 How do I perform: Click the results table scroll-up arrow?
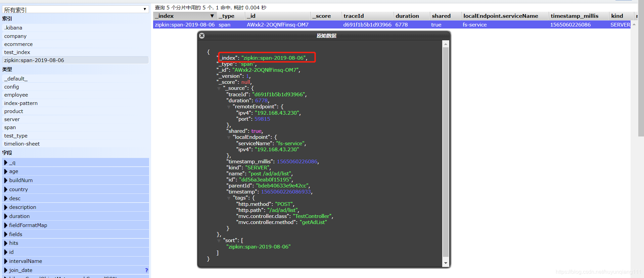pyautogui.click(x=634, y=24)
